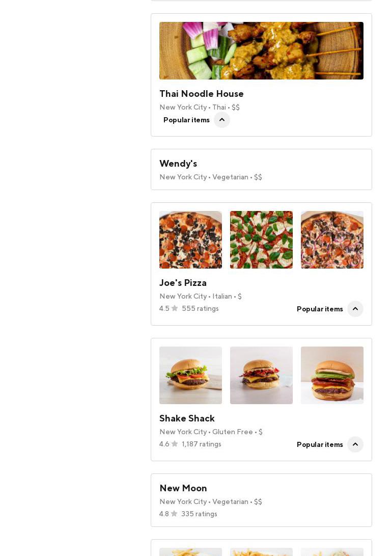This screenshot has width=392, height=556.
Task: View Shake Shack avocado bacon burger photo
Action: point(332,375)
